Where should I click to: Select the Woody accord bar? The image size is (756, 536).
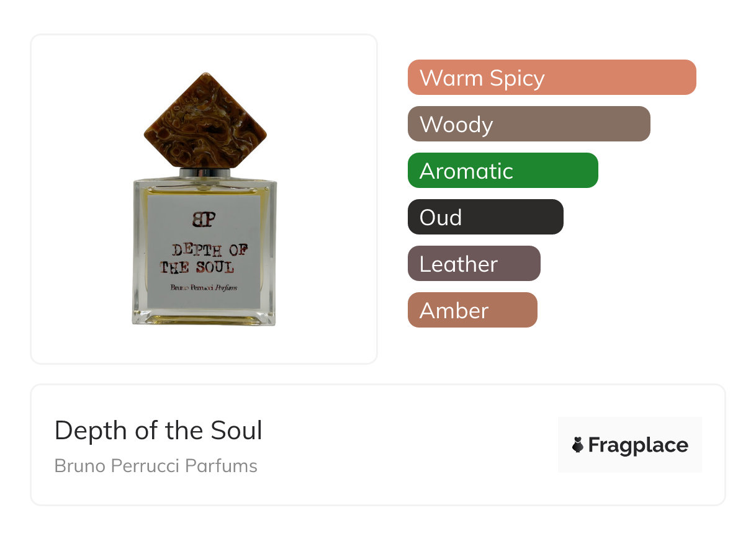click(528, 124)
